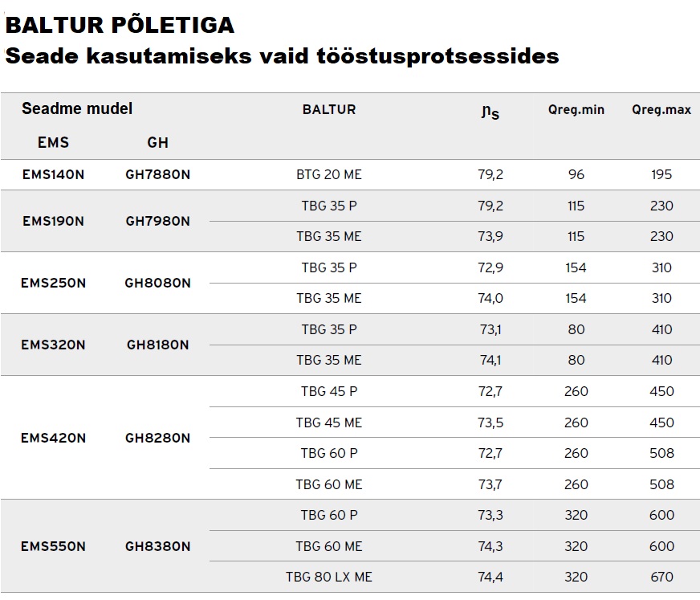Select the GH7880N model cell
This screenshot has height=600, width=700.
pyautogui.click(x=158, y=174)
